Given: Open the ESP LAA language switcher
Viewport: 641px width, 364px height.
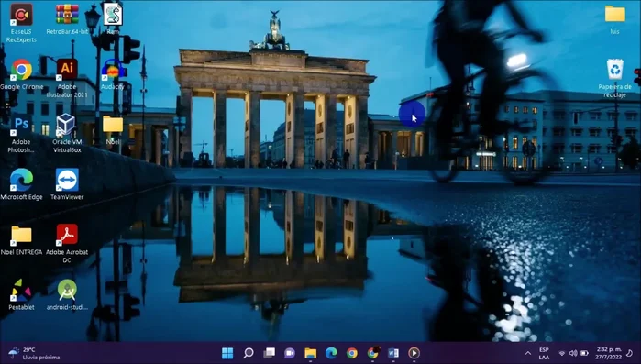Looking at the screenshot, I should coord(544,353).
